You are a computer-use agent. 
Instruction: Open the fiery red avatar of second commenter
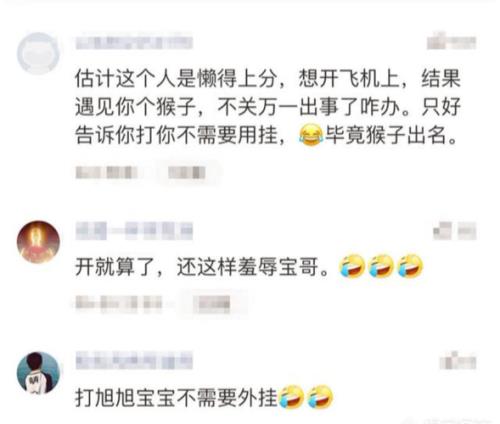point(38,242)
